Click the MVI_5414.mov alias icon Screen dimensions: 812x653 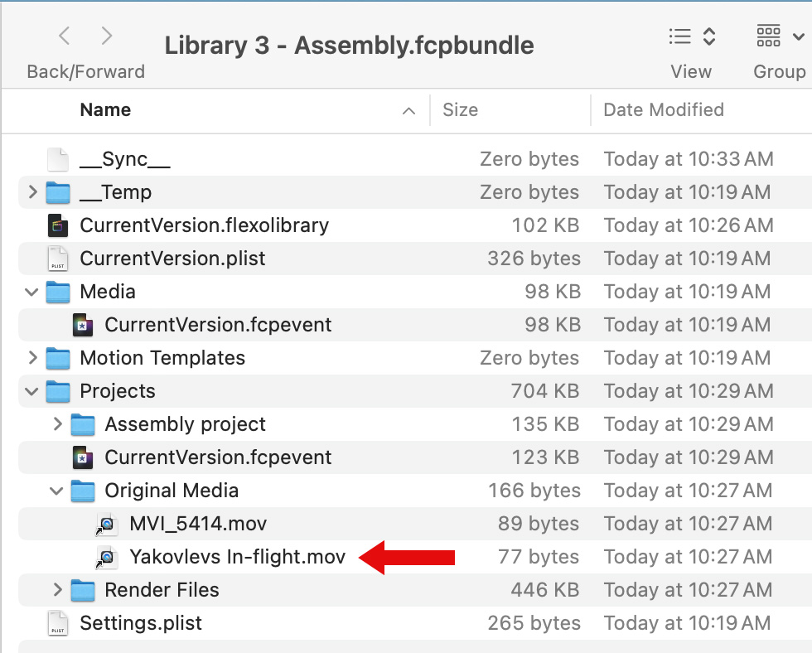tap(107, 524)
